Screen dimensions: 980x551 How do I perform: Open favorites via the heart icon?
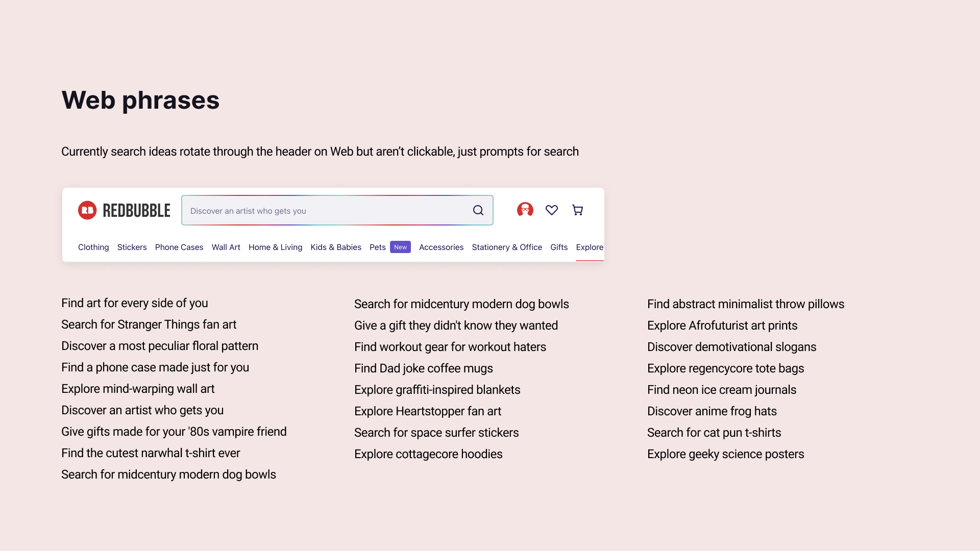pos(551,210)
